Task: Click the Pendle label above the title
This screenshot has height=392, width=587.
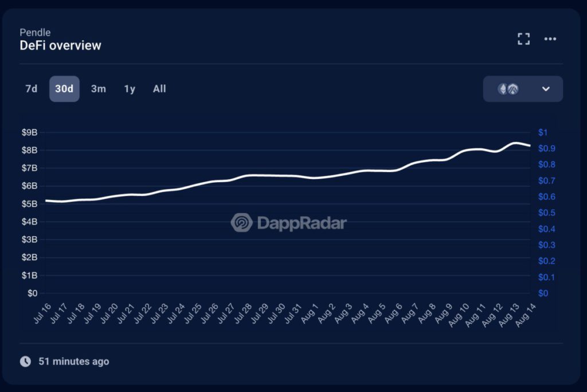Action: [35, 33]
